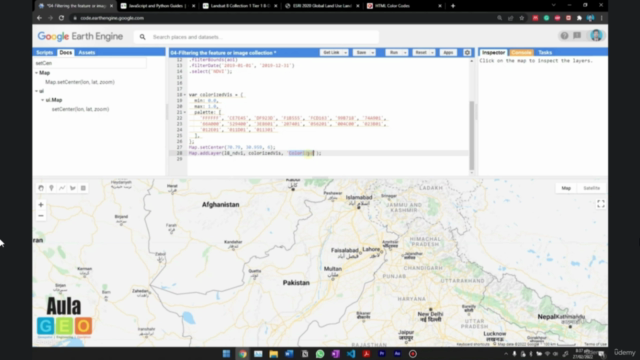Image resolution: width=640 pixels, height=360 pixels.
Task: Switch to the Assets tab
Action: [x=87, y=53]
